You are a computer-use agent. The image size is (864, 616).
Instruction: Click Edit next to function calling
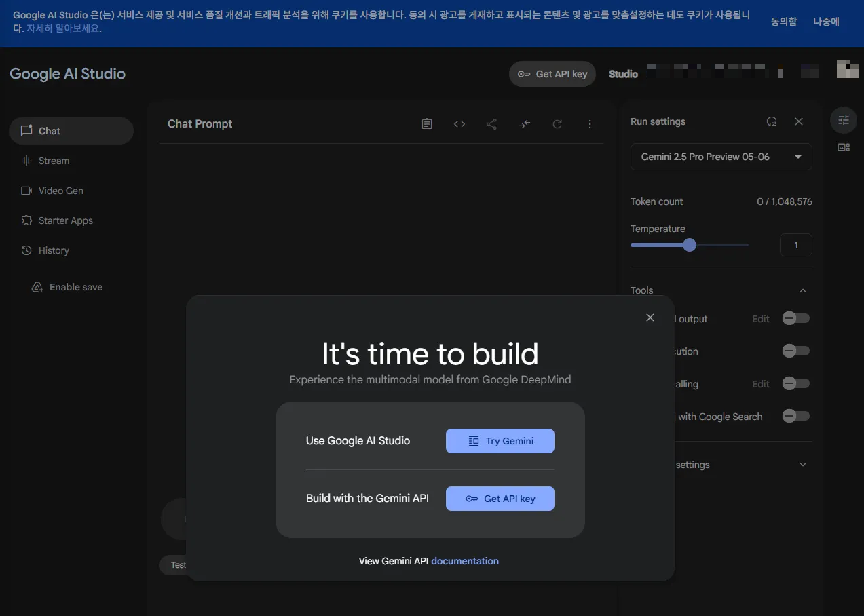coord(761,384)
